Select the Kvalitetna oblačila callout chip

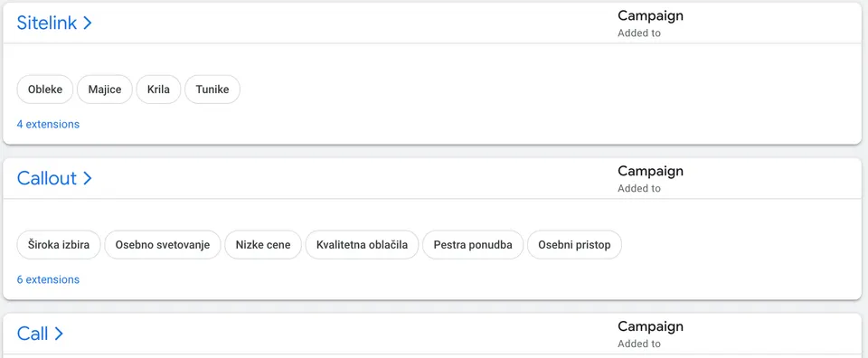tap(362, 245)
